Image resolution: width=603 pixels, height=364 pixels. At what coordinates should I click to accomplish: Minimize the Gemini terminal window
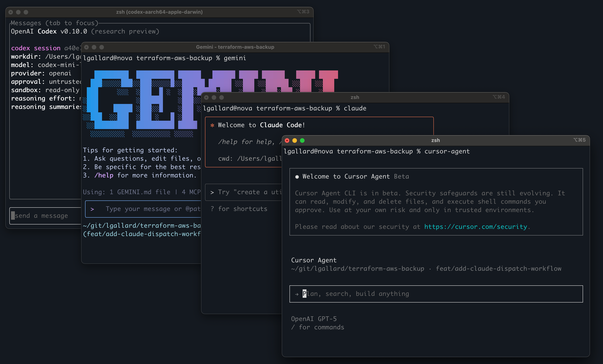(x=94, y=47)
